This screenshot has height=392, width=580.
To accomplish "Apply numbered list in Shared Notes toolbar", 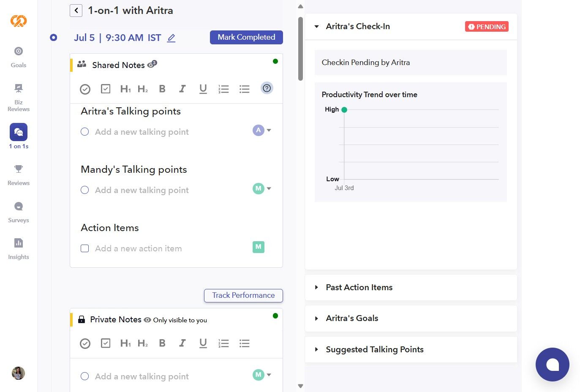I will tap(223, 89).
